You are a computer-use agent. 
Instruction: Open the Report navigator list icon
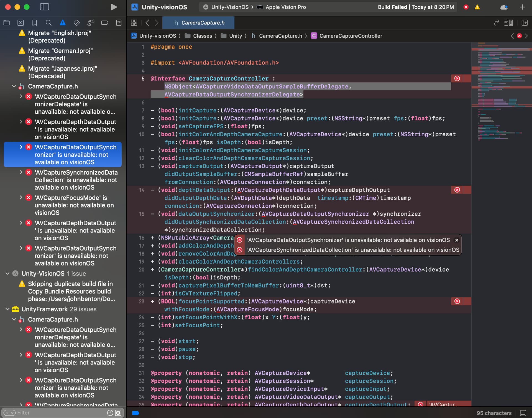click(119, 23)
